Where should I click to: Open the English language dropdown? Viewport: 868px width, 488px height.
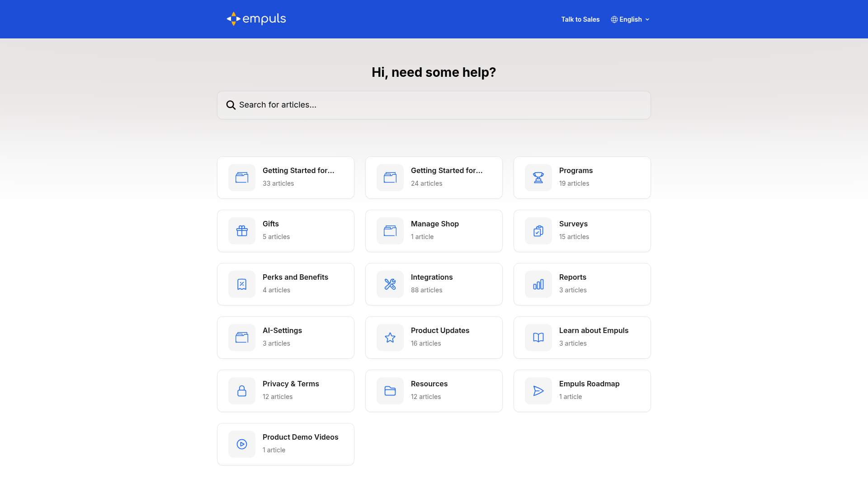(x=630, y=19)
